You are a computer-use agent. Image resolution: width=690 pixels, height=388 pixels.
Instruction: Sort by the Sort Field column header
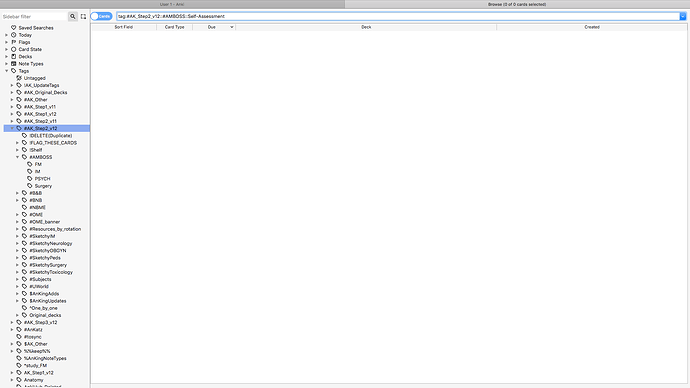point(124,27)
